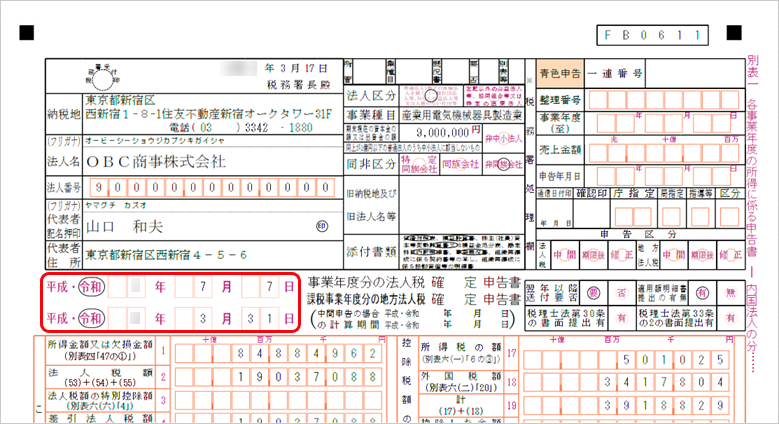Click the 庁指定 column header
This screenshot has width=779, height=424.
pyautogui.click(x=633, y=193)
